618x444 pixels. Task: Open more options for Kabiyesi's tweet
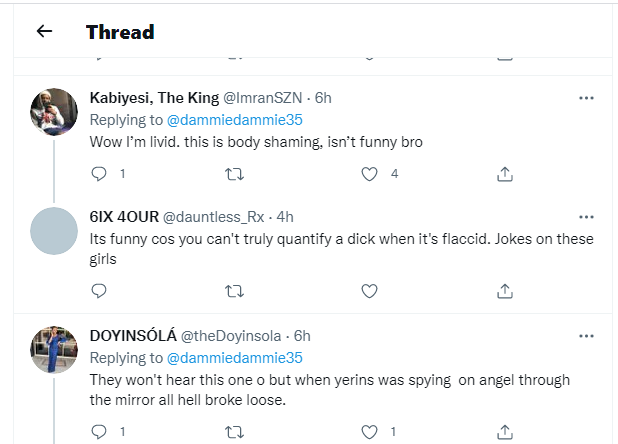(x=587, y=98)
